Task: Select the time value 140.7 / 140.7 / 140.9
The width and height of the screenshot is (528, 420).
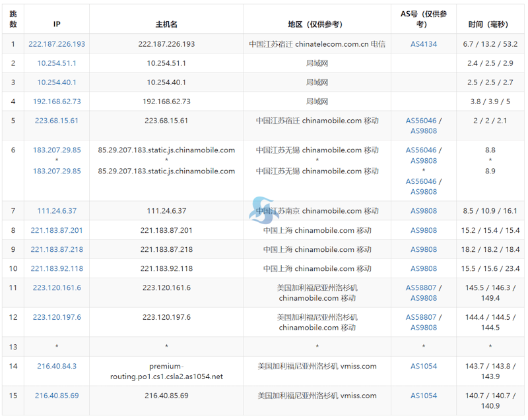Action: coord(490,401)
